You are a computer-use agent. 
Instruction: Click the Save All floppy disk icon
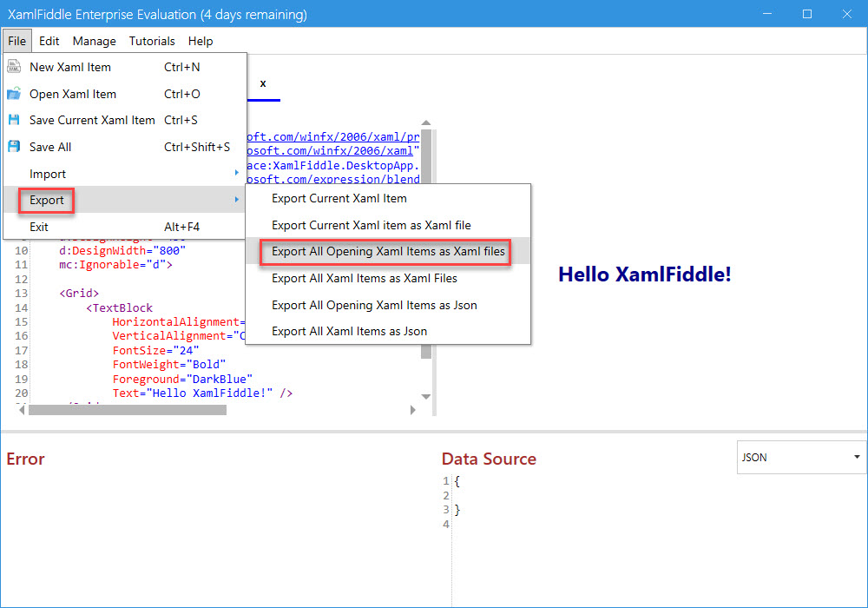(14, 147)
